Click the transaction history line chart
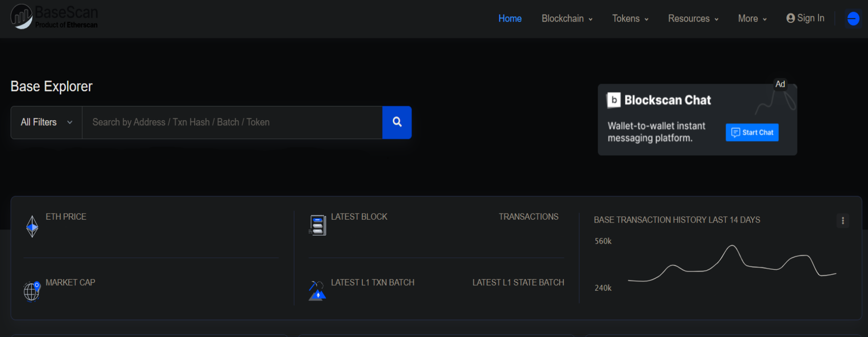The width and height of the screenshot is (868, 337). (732, 264)
